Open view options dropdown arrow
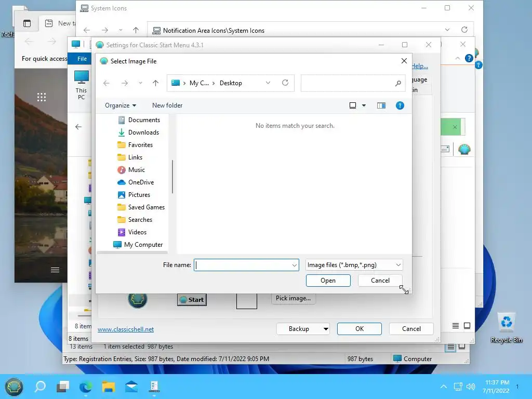Image resolution: width=532 pixels, height=399 pixels. tap(364, 105)
